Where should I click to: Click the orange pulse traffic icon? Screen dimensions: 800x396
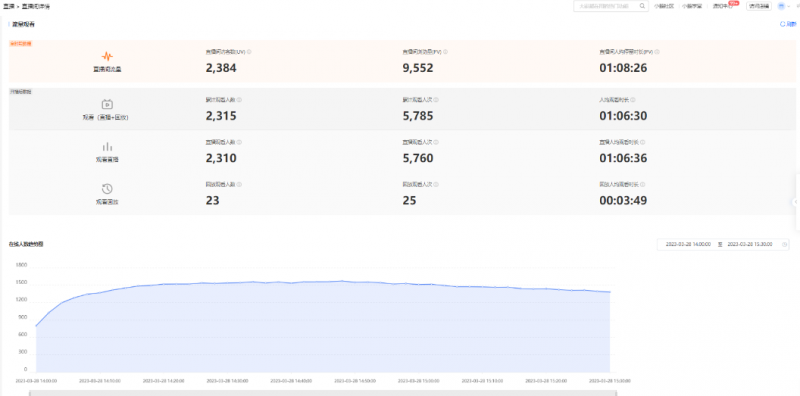[x=107, y=56]
